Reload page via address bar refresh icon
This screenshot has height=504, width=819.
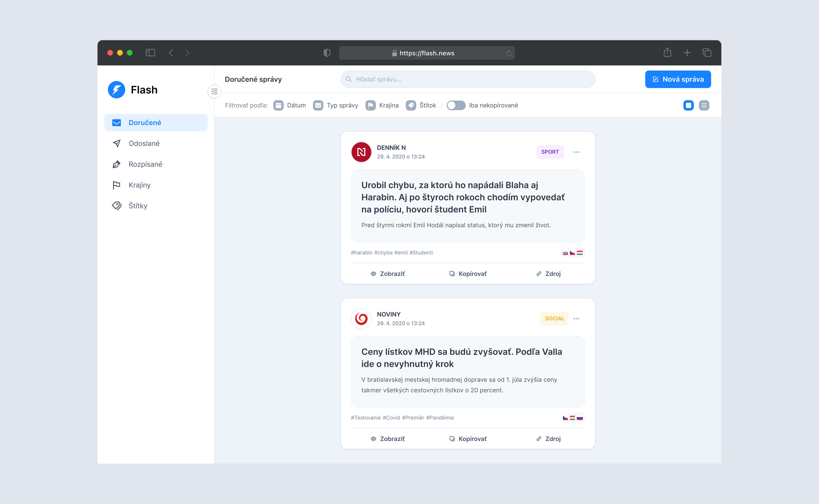(x=509, y=53)
